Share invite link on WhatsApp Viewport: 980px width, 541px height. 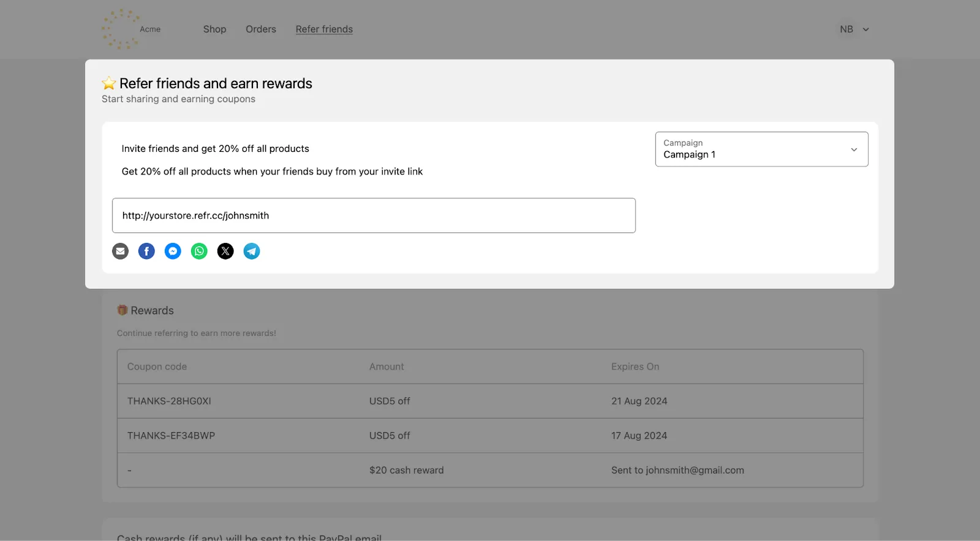199,251
